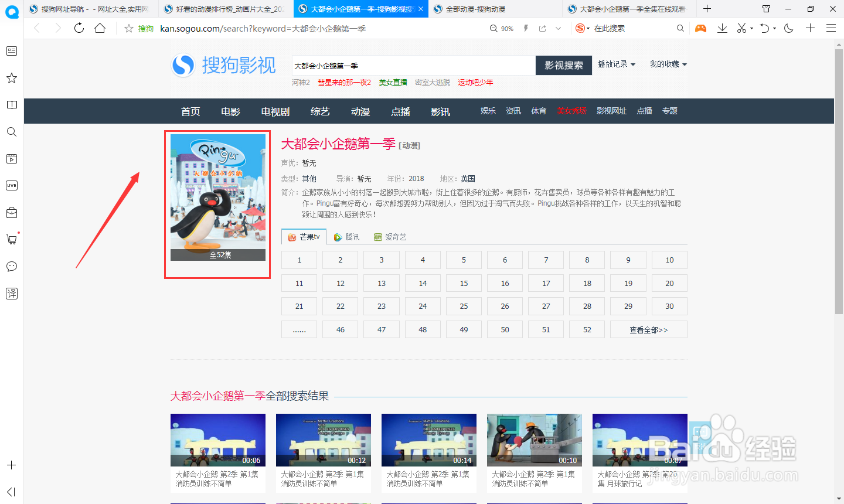Open the browser hamburger menu
This screenshot has height=504, width=844.
[831, 28]
